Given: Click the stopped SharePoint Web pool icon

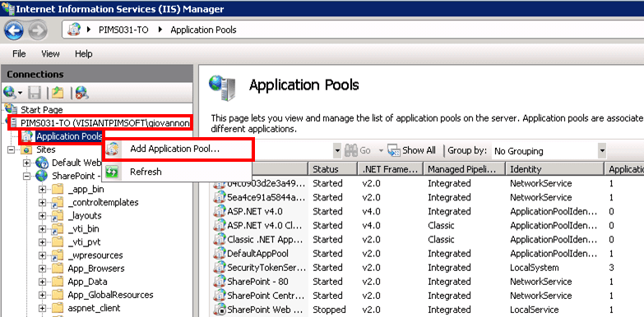Looking at the screenshot, I should [x=220, y=310].
